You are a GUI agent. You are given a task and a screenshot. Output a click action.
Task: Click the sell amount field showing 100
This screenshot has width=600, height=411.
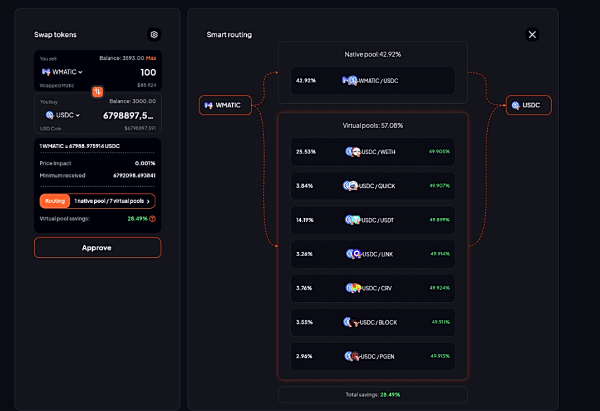(148, 72)
